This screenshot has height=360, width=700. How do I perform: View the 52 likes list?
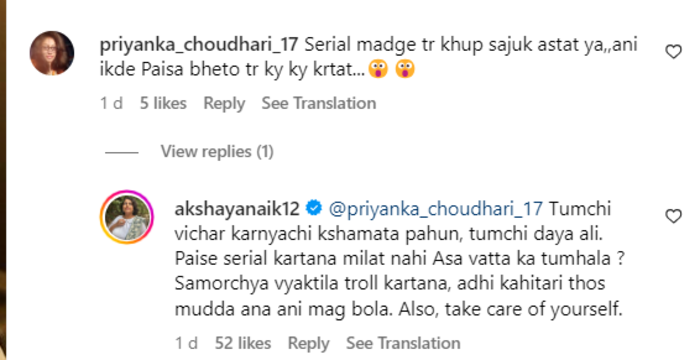pyautogui.click(x=243, y=343)
